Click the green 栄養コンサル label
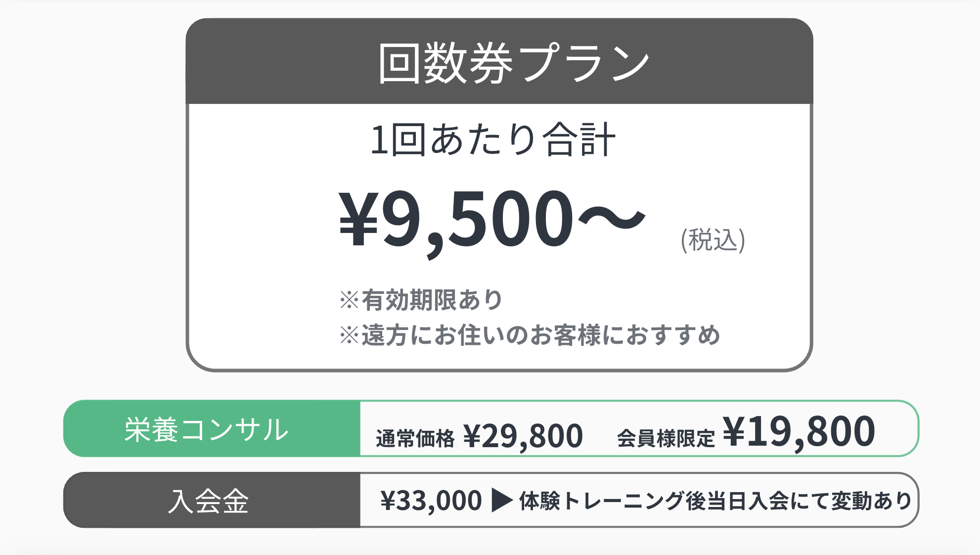980x555 pixels. [212, 428]
